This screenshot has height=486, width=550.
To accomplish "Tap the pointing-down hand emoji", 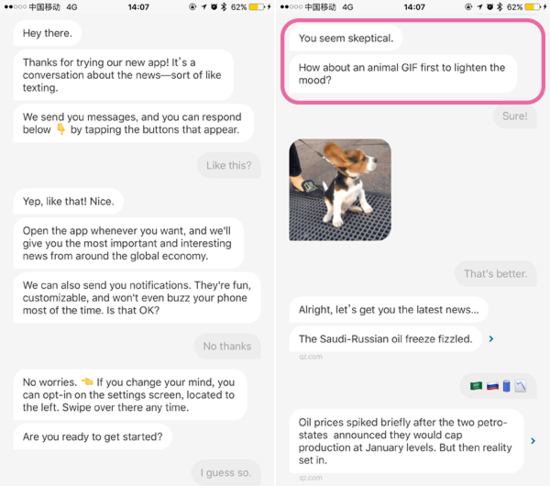I will (x=61, y=129).
